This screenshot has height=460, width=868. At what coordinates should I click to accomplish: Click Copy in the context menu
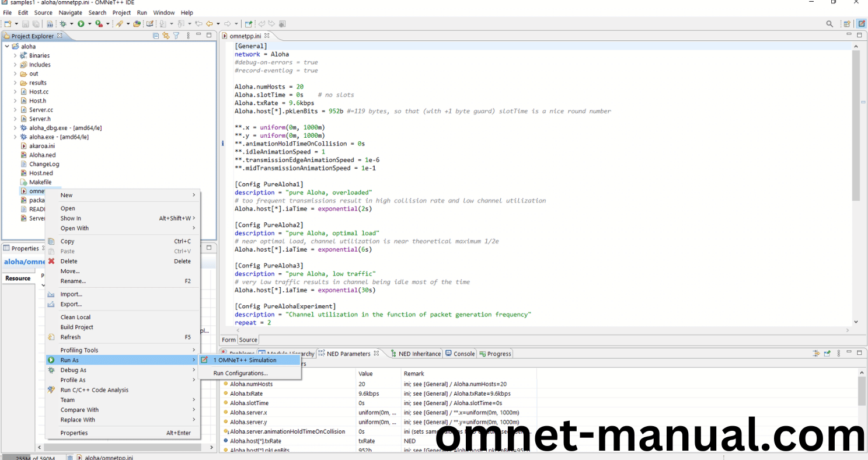point(123,241)
